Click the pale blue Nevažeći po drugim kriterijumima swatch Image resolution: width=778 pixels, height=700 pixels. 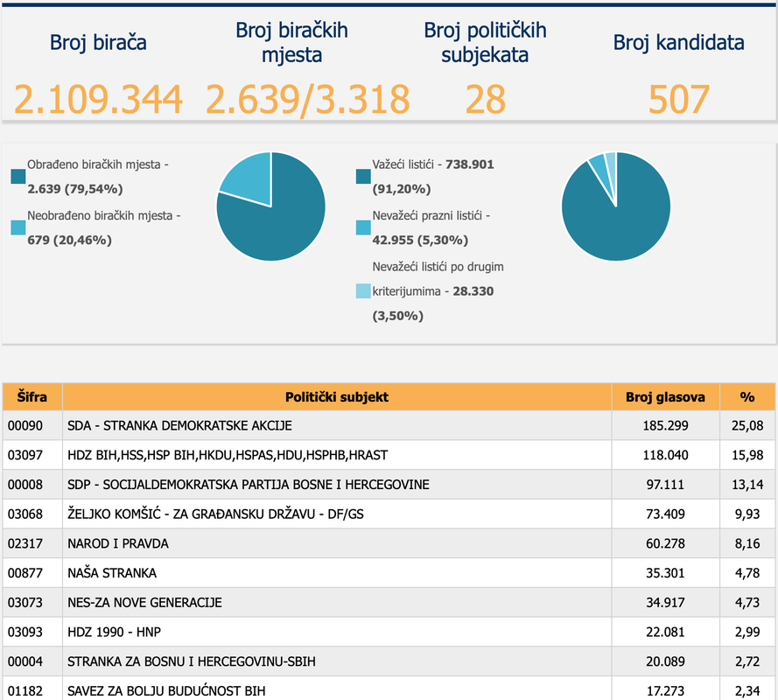pos(363,291)
